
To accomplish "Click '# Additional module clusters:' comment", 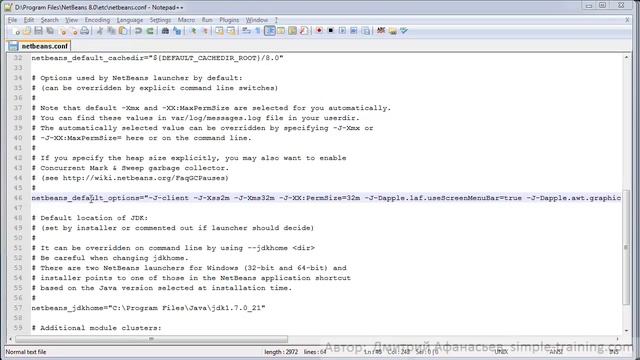I will 96,328.
